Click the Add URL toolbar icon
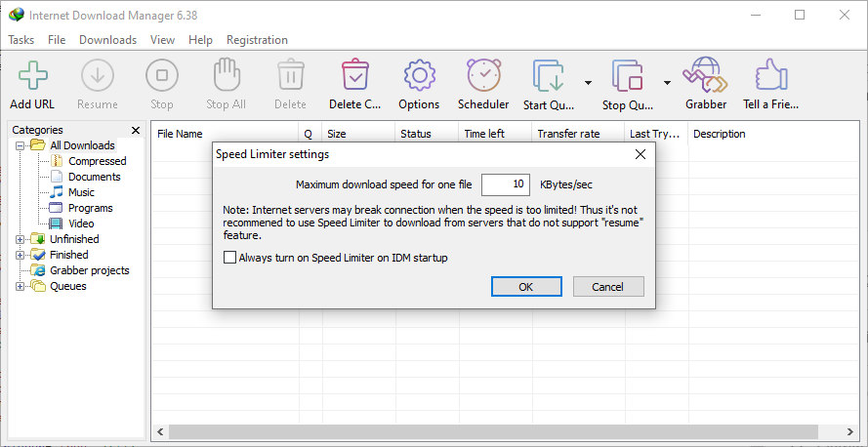Viewport: 868px width, 447px height. [x=32, y=75]
